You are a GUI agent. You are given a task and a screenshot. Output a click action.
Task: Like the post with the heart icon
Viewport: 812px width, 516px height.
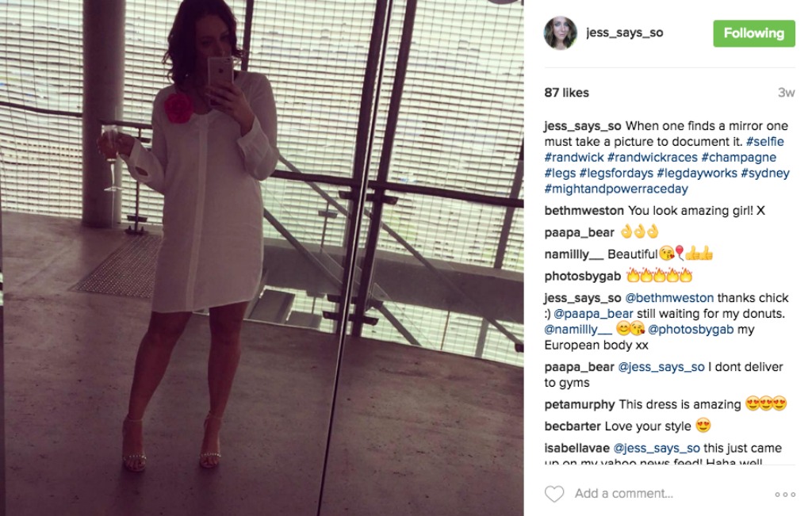(554, 494)
